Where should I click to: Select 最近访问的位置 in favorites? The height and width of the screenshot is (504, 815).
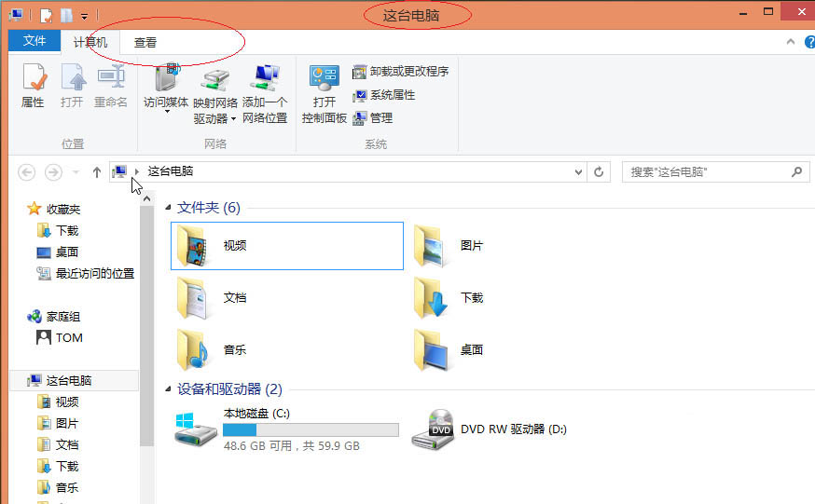click(x=94, y=274)
